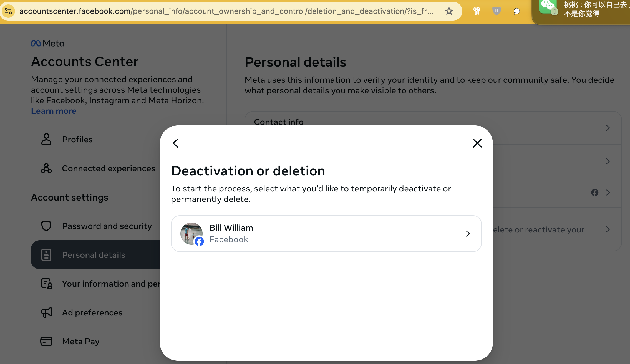Open Ad preferences in the sidebar
This screenshot has width=630, height=364.
click(95, 313)
